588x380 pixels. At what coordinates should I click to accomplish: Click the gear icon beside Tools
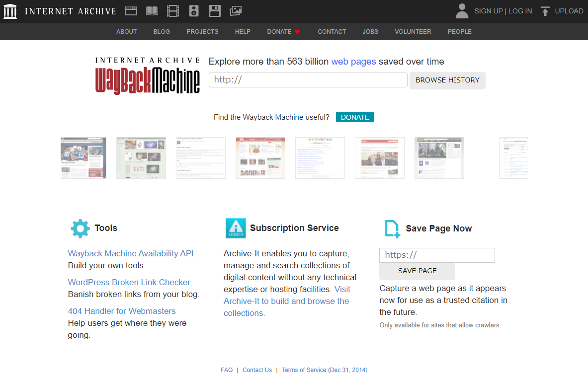pos(80,228)
